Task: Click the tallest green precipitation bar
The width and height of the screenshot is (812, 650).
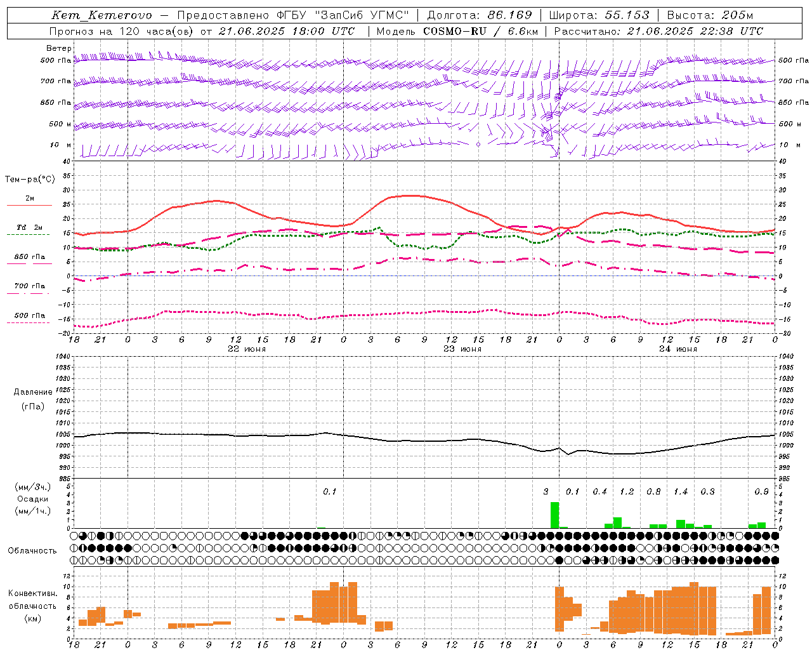Action: click(x=554, y=515)
